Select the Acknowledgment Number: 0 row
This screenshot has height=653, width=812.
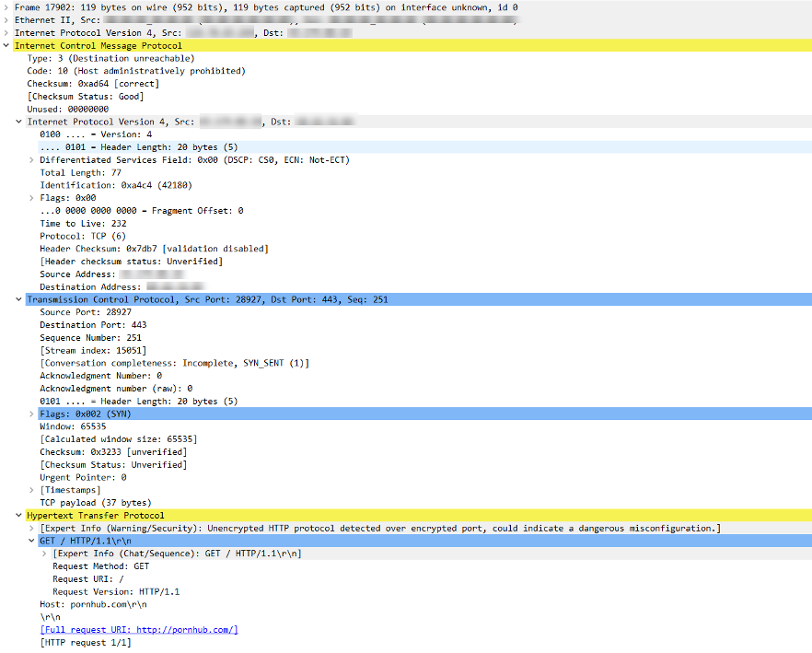point(101,376)
